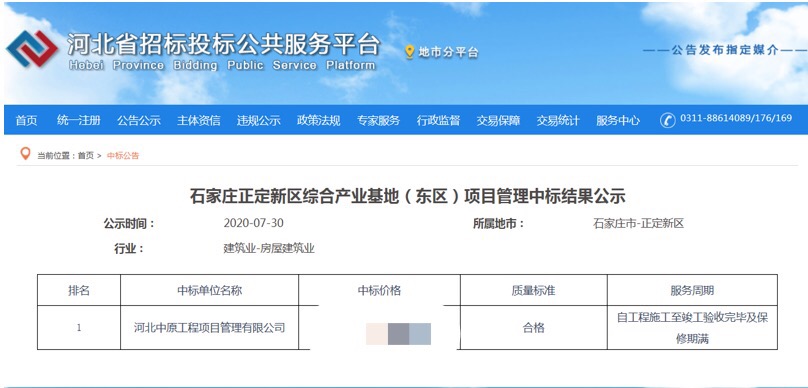This screenshot has width=808, height=388.
Task: Click the 中标价格 column header
Action: coord(379,290)
